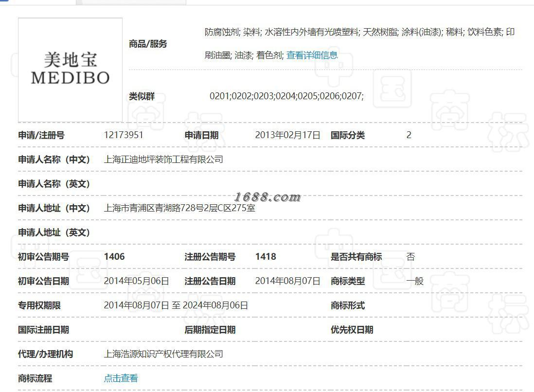
Task: Select registration number 12173951
Action: 124,135
